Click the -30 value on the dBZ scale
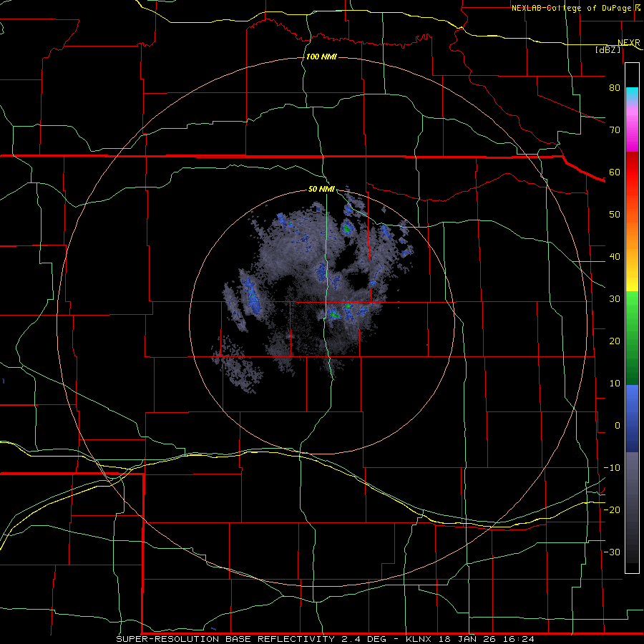Screen dimensions: 644x644 612,552
